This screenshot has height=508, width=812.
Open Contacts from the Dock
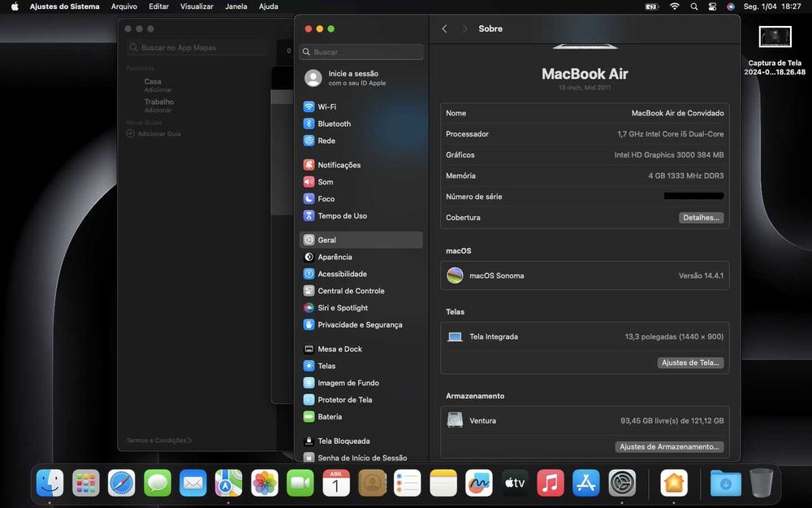[372, 483]
